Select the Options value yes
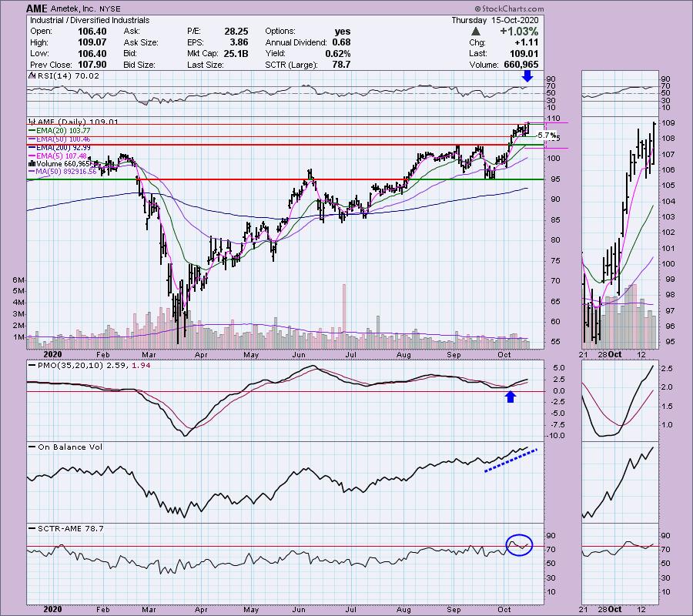 (x=343, y=32)
